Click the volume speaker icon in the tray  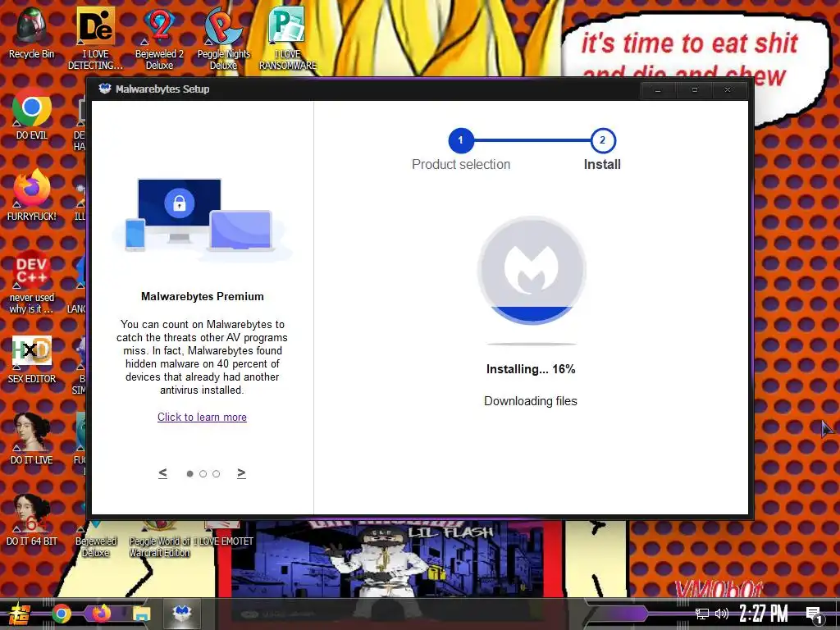tap(722, 614)
